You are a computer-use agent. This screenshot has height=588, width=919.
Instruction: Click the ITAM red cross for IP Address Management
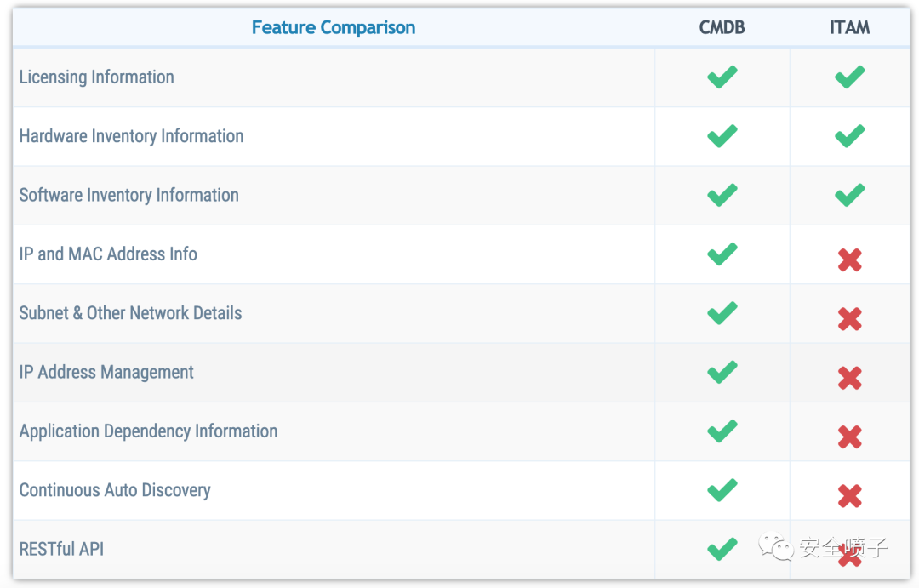click(849, 378)
